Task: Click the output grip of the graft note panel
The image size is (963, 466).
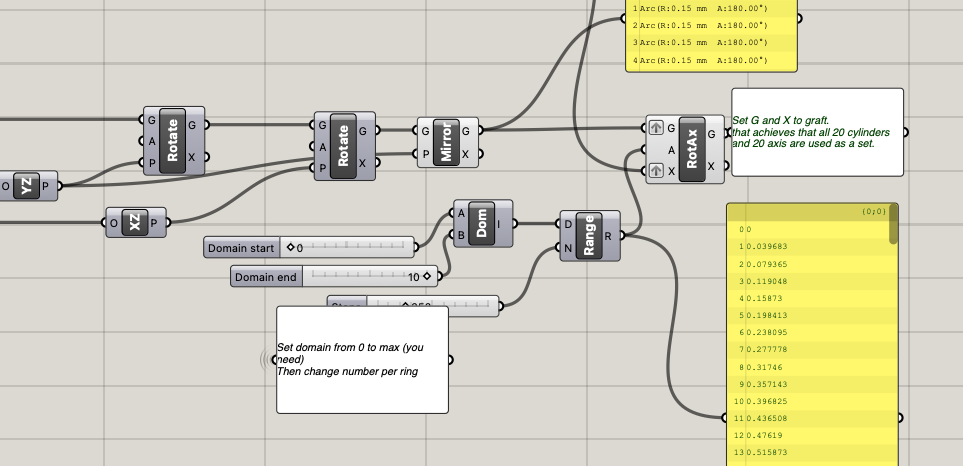Action: pos(906,132)
